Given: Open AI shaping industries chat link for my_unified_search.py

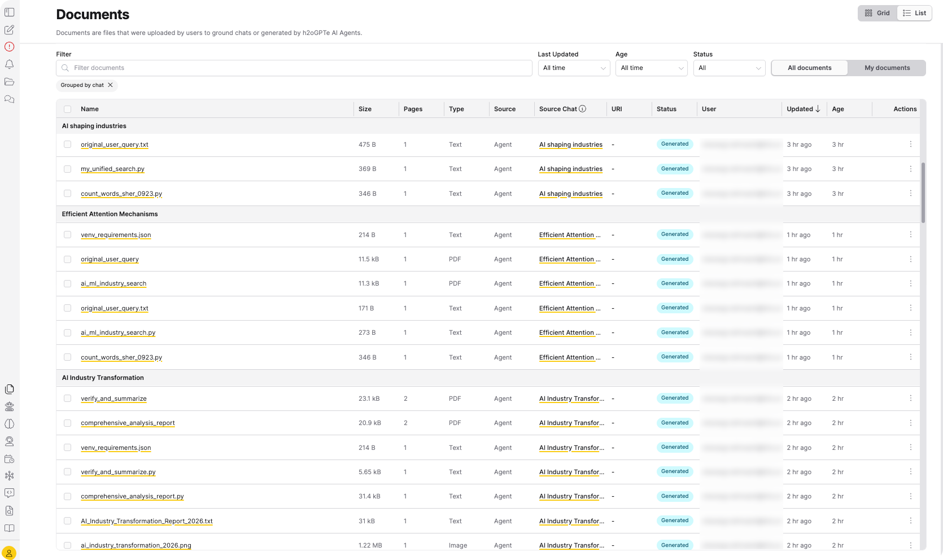Looking at the screenshot, I should [571, 169].
